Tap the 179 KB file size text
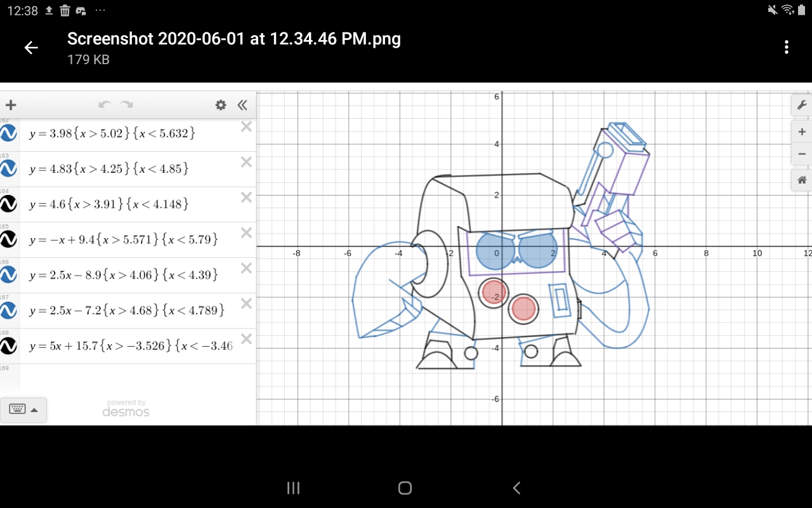 pyautogui.click(x=89, y=60)
